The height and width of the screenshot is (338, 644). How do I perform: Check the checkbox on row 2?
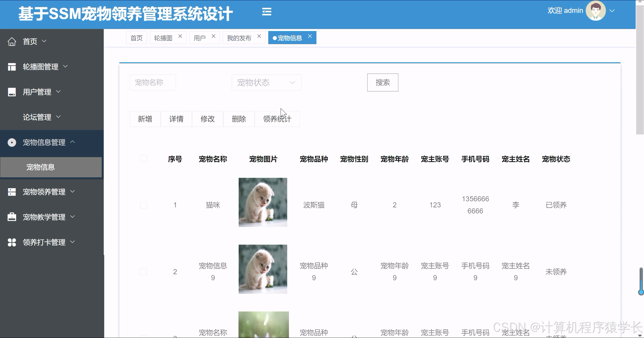pos(144,272)
